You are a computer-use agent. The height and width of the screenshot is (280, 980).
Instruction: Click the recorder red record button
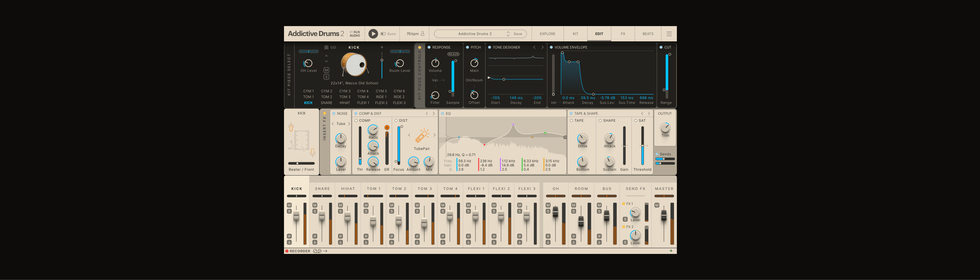[x=287, y=251]
